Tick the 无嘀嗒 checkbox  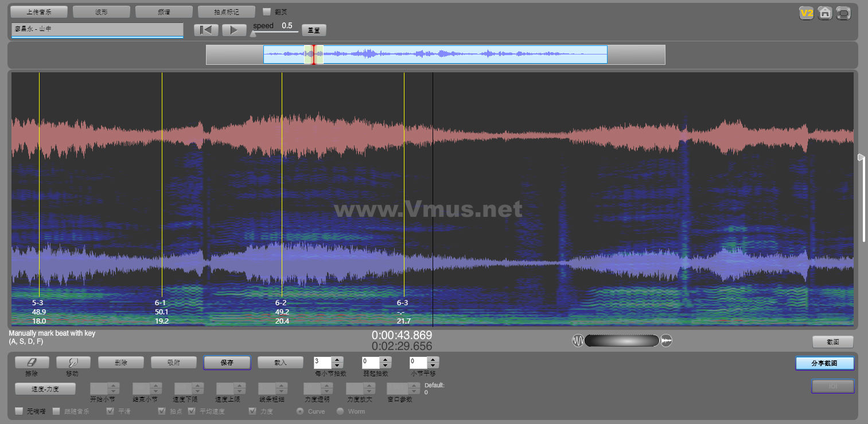pyautogui.click(x=20, y=411)
